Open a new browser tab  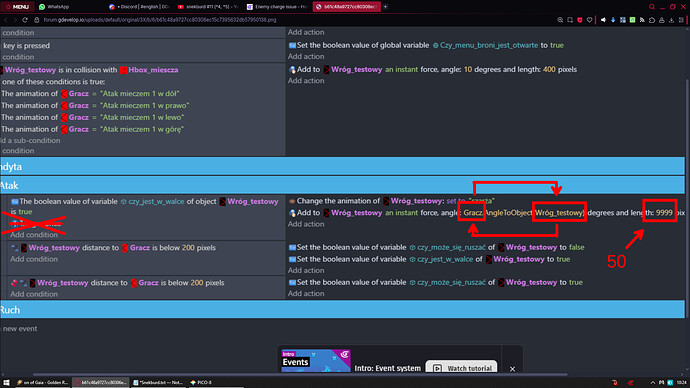[x=385, y=7]
